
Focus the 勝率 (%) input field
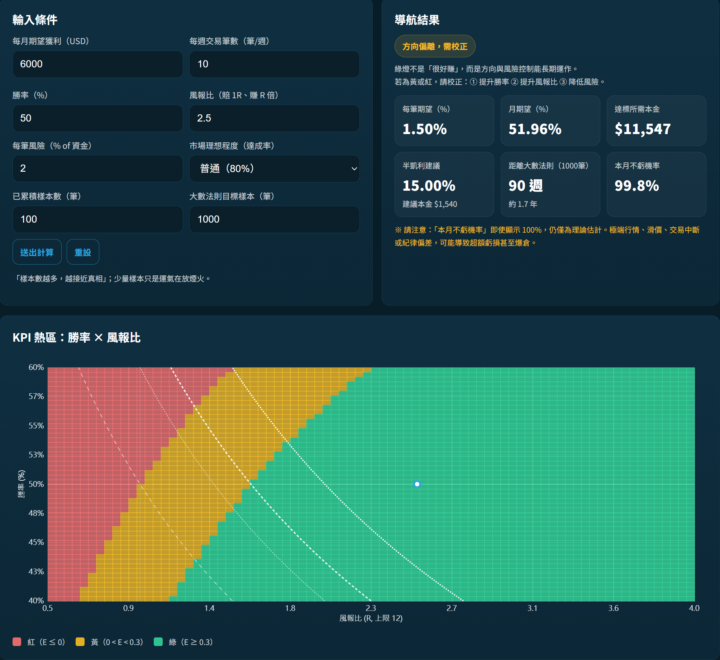pyautogui.click(x=97, y=117)
